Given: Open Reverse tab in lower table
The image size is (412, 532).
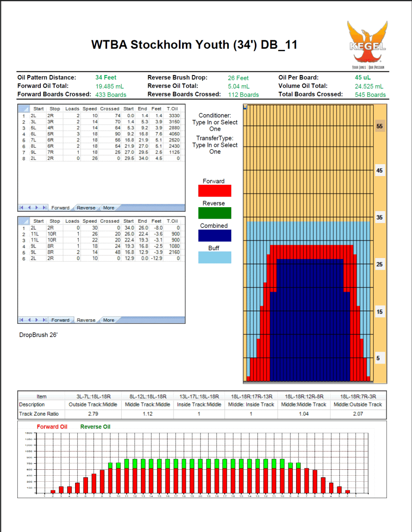Looking at the screenshot, I should [86, 320].
